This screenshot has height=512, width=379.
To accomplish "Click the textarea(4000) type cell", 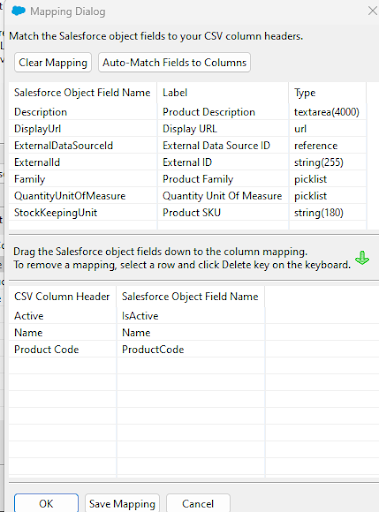I will (328, 112).
